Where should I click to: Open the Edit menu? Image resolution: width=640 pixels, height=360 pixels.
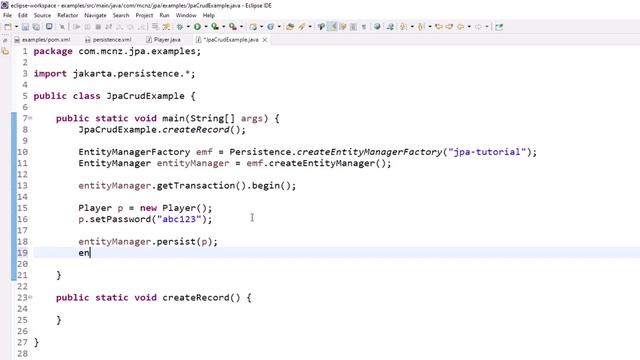point(22,15)
